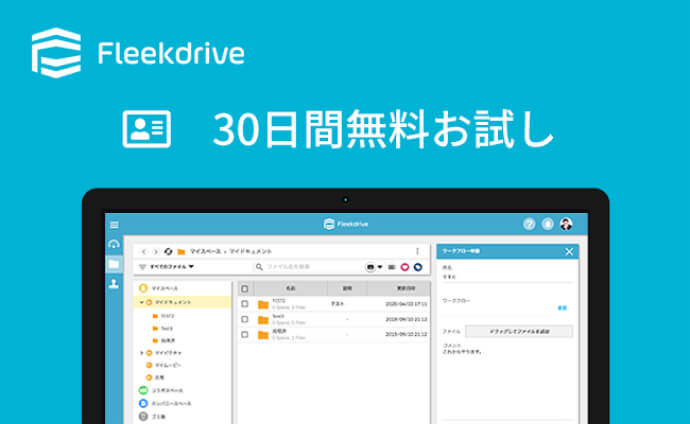
Task: Click the filter funnel icon
Action: pos(142,267)
